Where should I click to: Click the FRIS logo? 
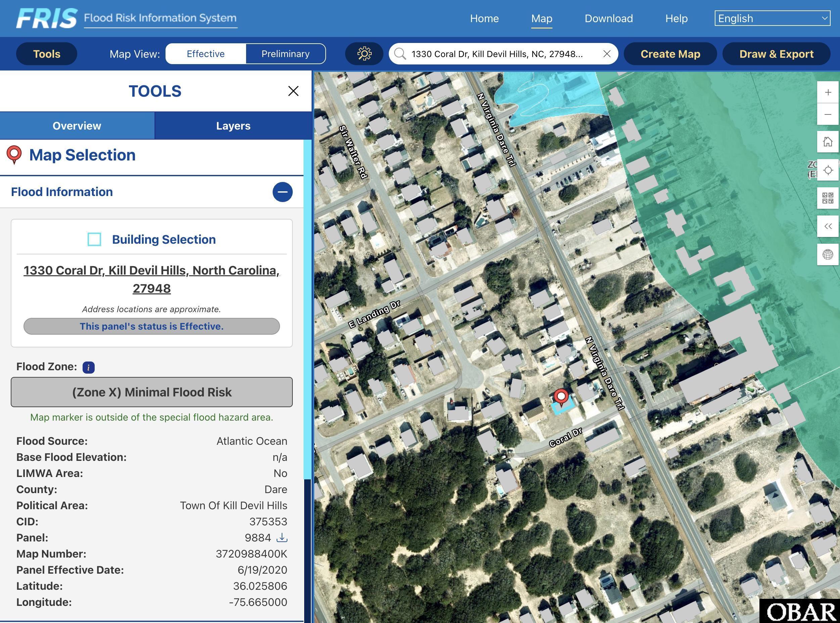tap(47, 18)
